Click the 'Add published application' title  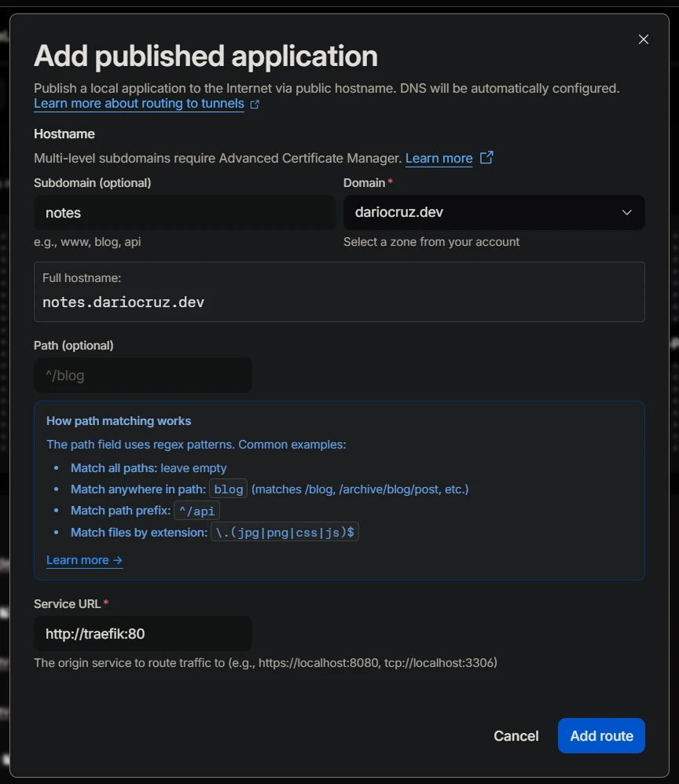[206, 56]
